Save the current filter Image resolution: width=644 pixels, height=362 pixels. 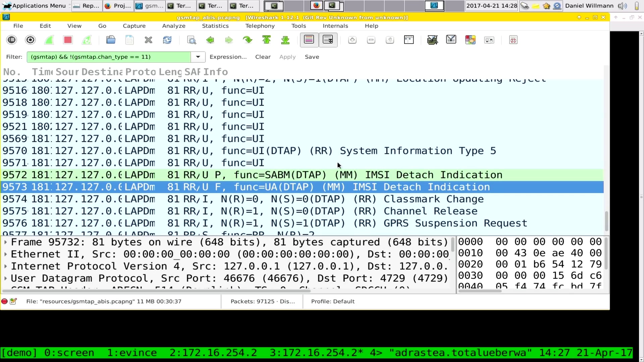[312, 57]
